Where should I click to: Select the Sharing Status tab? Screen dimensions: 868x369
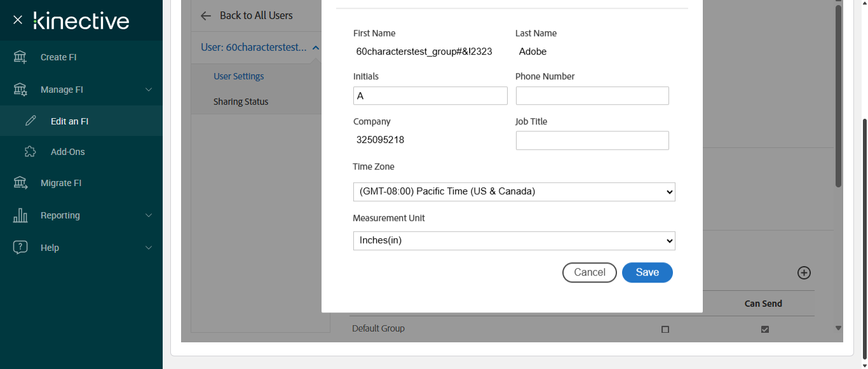pos(241,102)
